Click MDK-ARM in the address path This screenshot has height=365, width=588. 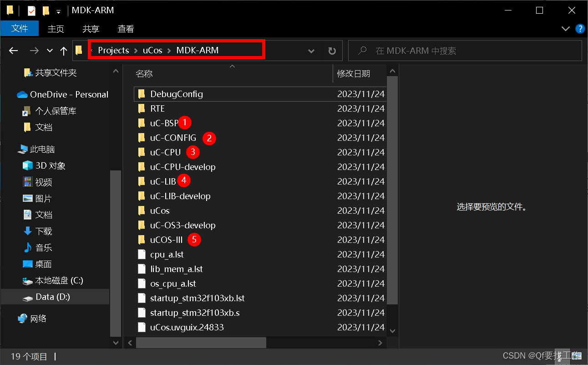pos(198,50)
